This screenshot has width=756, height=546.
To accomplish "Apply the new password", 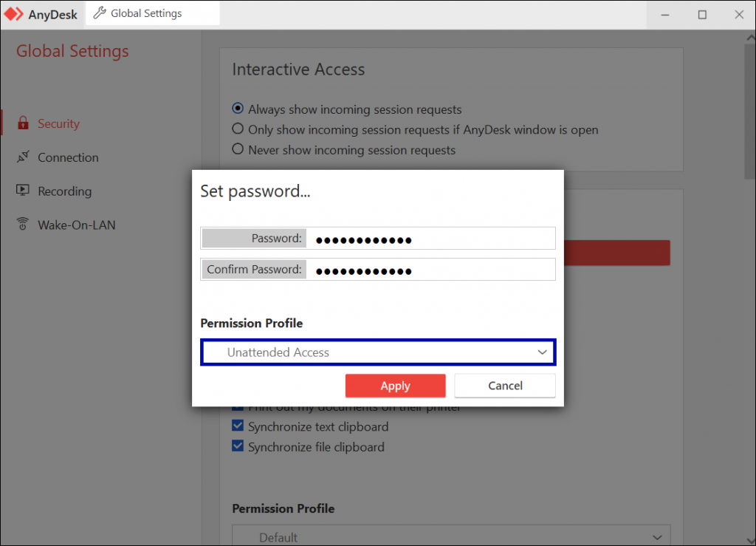I will point(395,385).
